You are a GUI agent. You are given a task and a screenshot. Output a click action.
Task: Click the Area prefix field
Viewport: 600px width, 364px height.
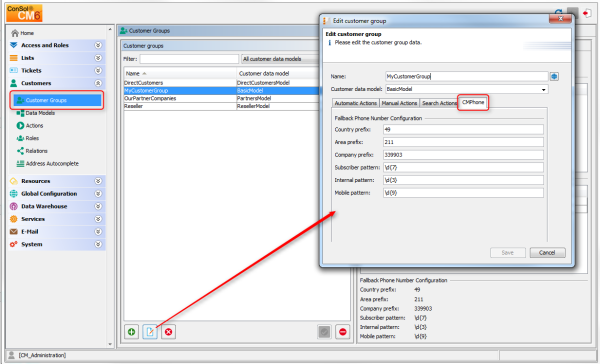coord(463,142)
